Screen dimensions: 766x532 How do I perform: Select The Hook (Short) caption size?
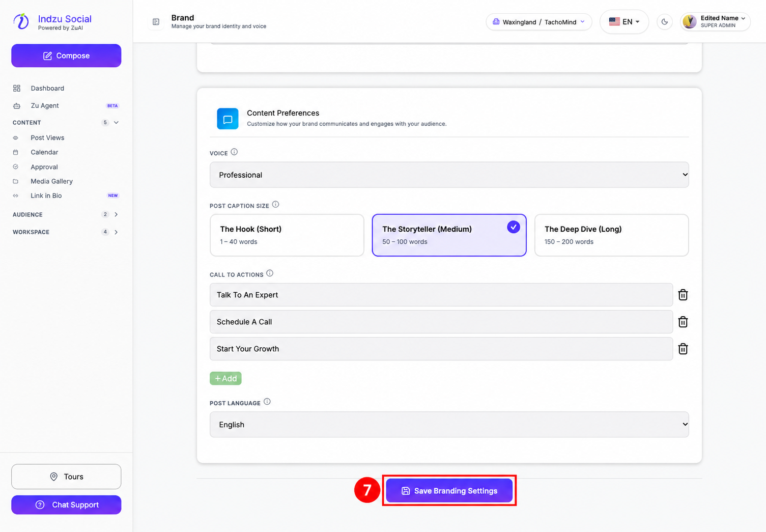(287, 235)
